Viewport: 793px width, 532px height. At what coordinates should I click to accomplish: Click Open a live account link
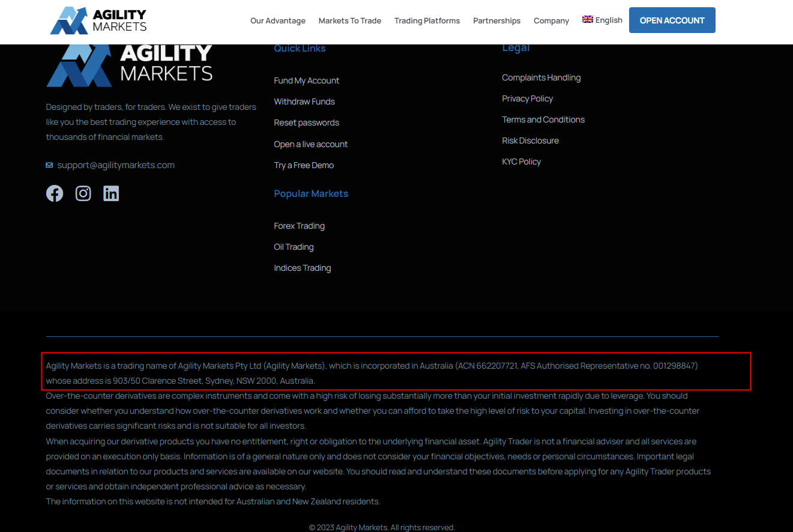point(311,144)
